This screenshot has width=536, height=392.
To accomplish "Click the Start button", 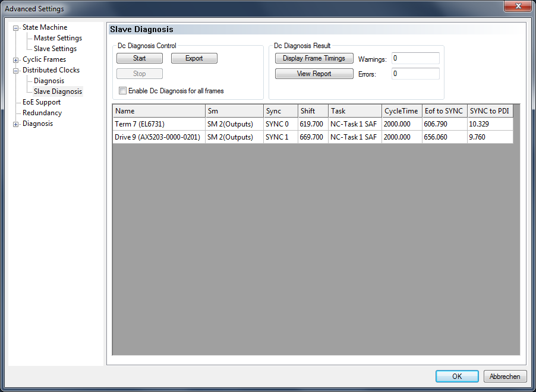I will point(140,58).
